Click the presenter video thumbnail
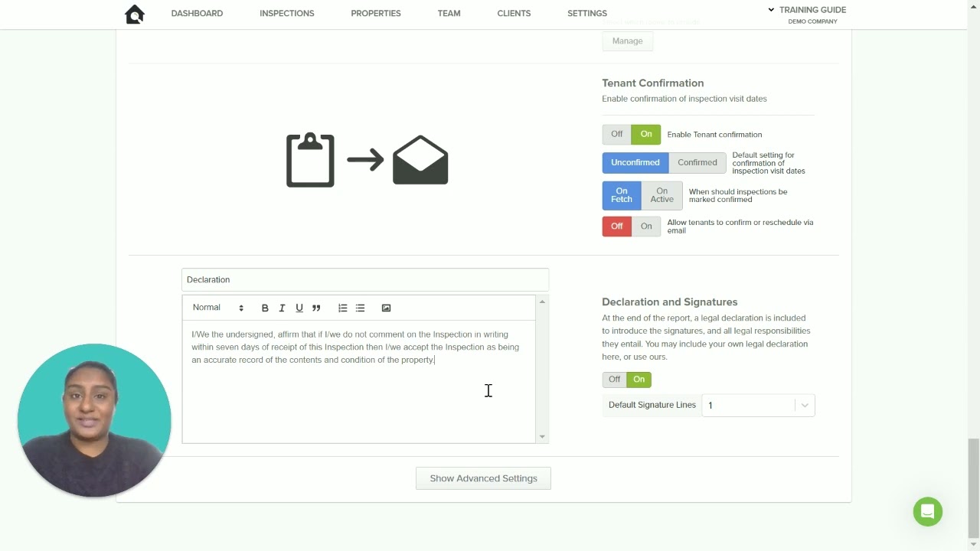 (94, 420)
